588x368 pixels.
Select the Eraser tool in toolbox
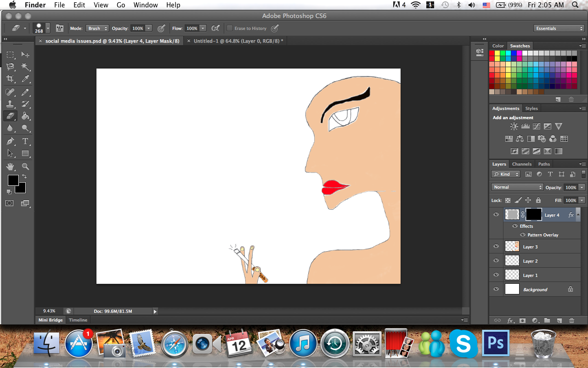tap(10, 116)
